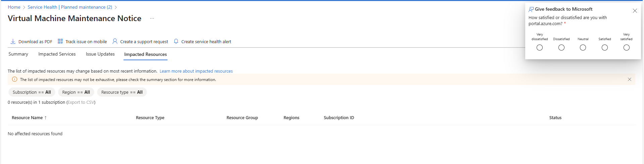
Task: Click the Create a support request person icon
Action: coord(115,41)
